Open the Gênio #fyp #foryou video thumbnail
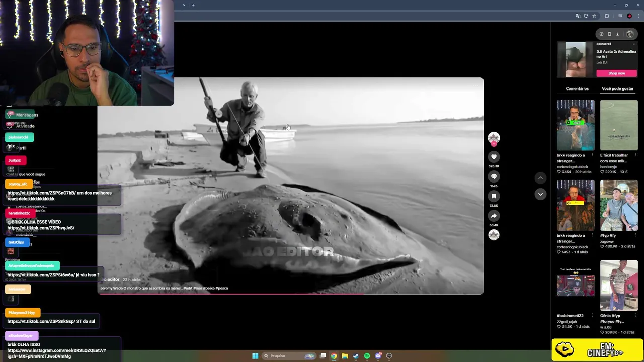 point(619,286)
